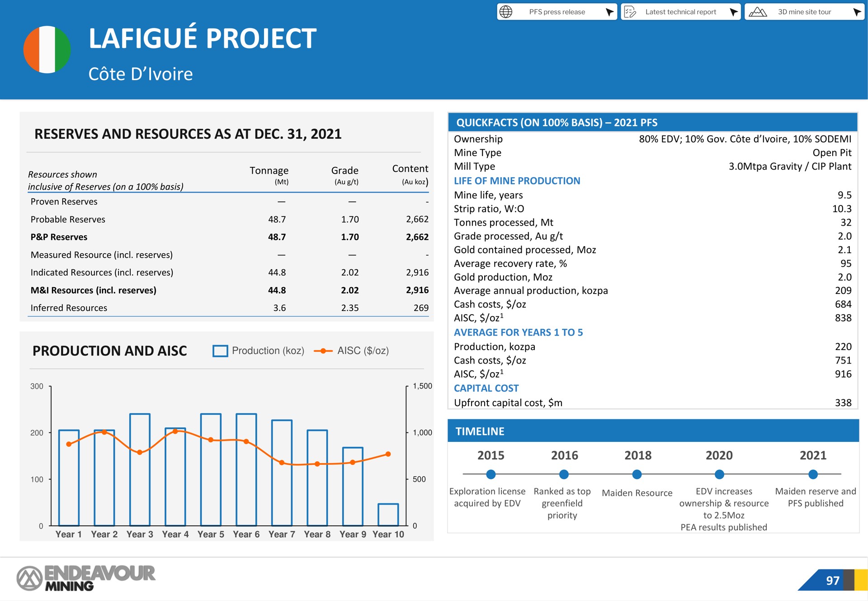Viewport: 868px width, 601px height.
Task: Click the Production (koz) legend box
Action: (x=220, y=351)
